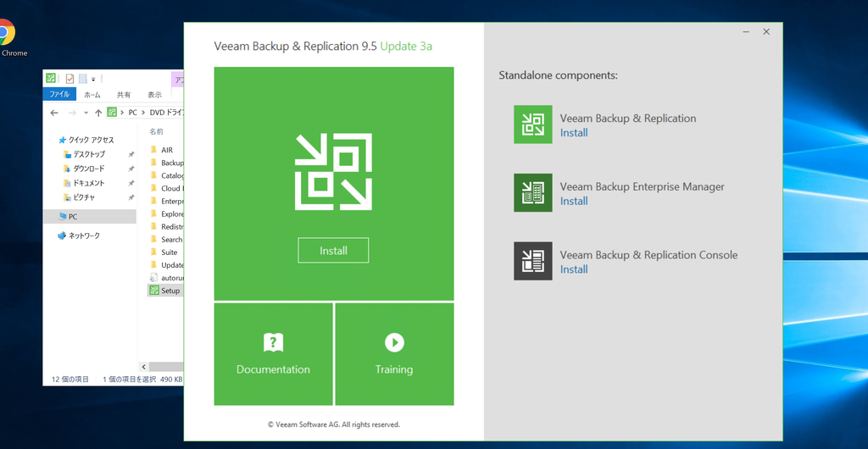This screenshot has height=449, width=868.
Task: Select the AIR folder in Explorer
Action: coord(166,150)
